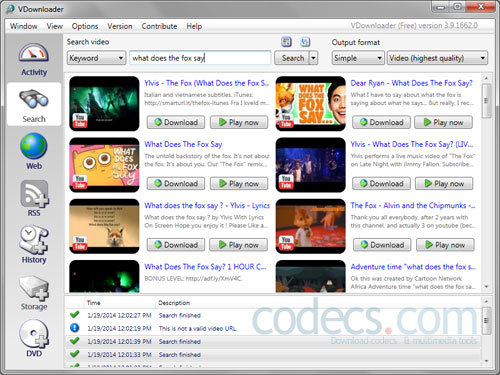Screen dimensions: 500x375
Task: Click log panel vertical scrollbar thumb
Action: point(486,321)
